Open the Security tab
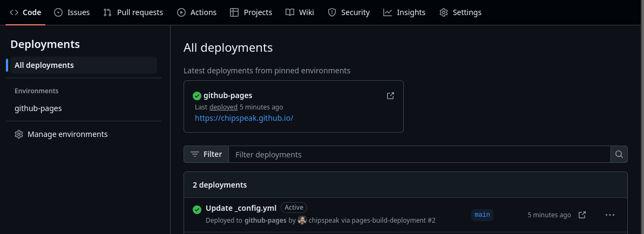Screen dimensions: 644x234 click(349, 12)
